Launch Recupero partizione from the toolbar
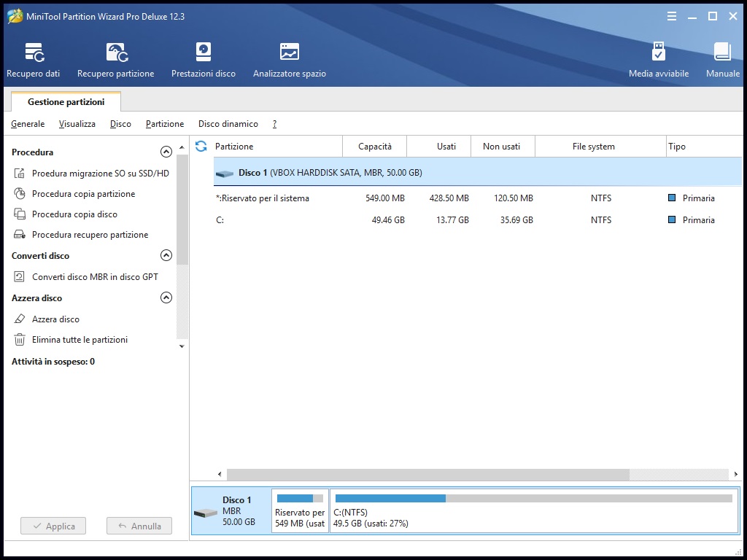The width and height of the screenshot is (747, 560). coord(116,60)
